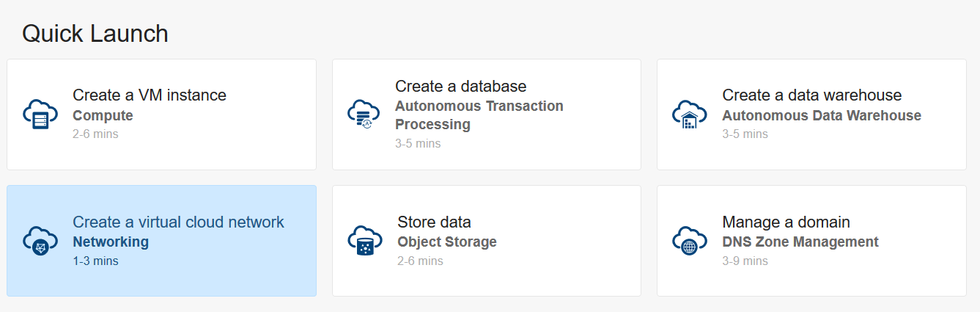Open 'Create a virtual cloud network'

178,222
